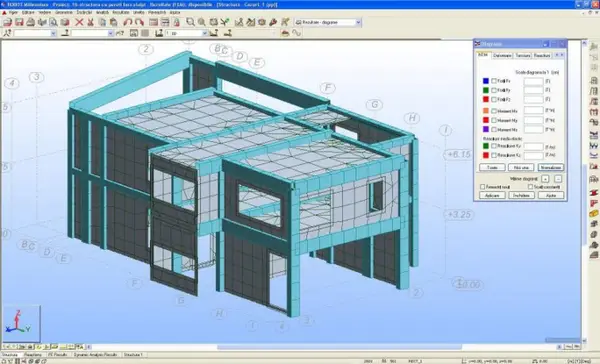Open the Editare menu

(28, 13)
